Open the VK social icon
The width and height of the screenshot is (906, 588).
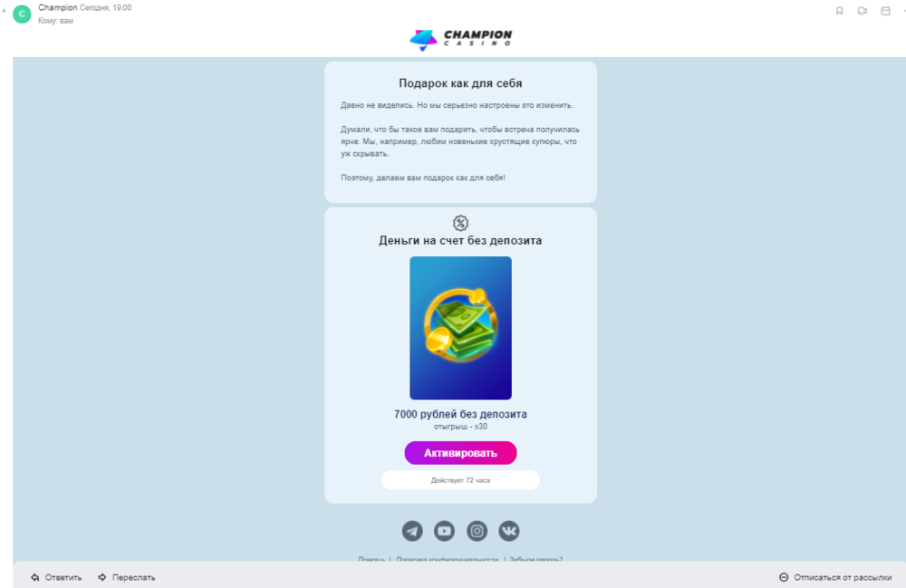[509, 531]
